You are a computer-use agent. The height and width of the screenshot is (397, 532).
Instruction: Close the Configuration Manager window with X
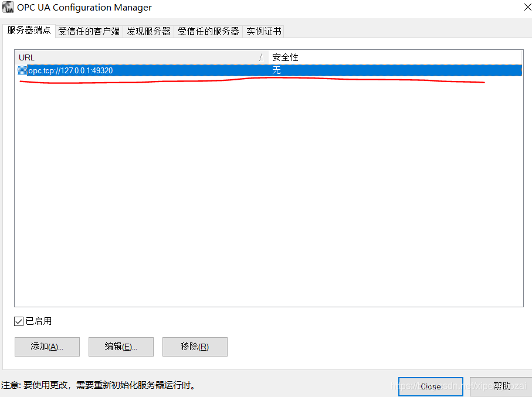click(527, 7)
